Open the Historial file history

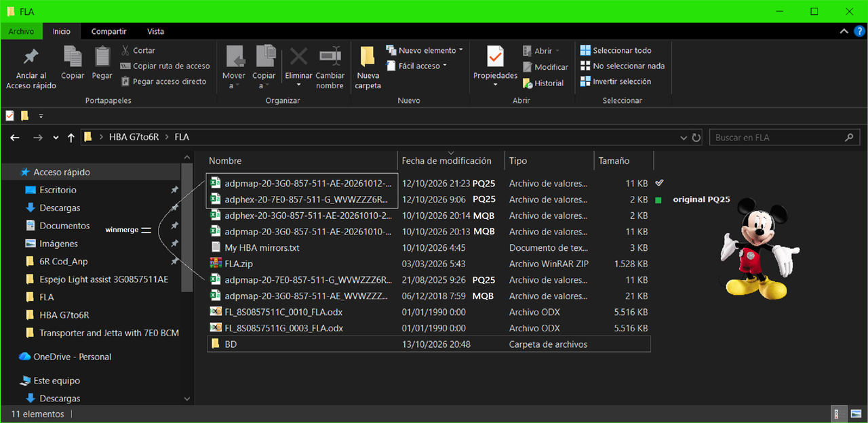[543, 83]
